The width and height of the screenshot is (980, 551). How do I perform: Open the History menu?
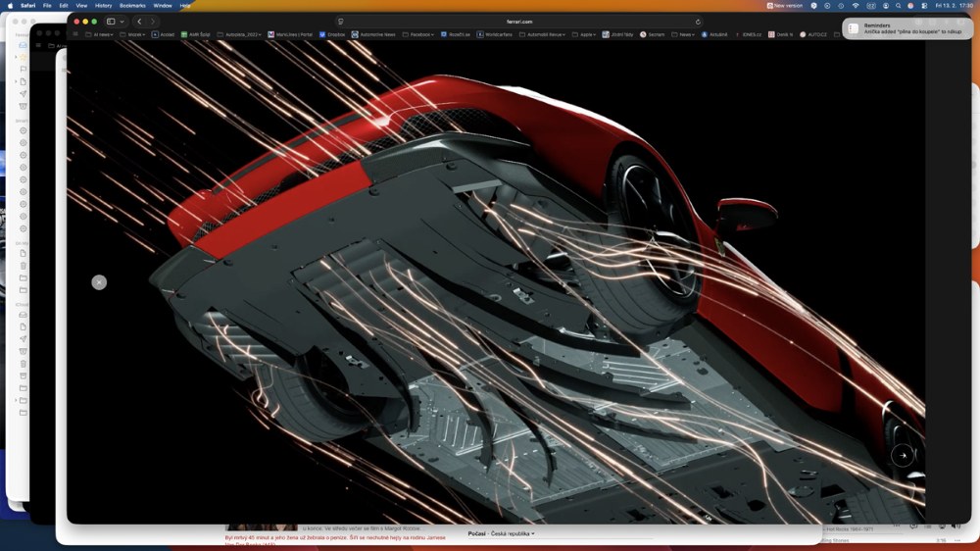(103, 5)
